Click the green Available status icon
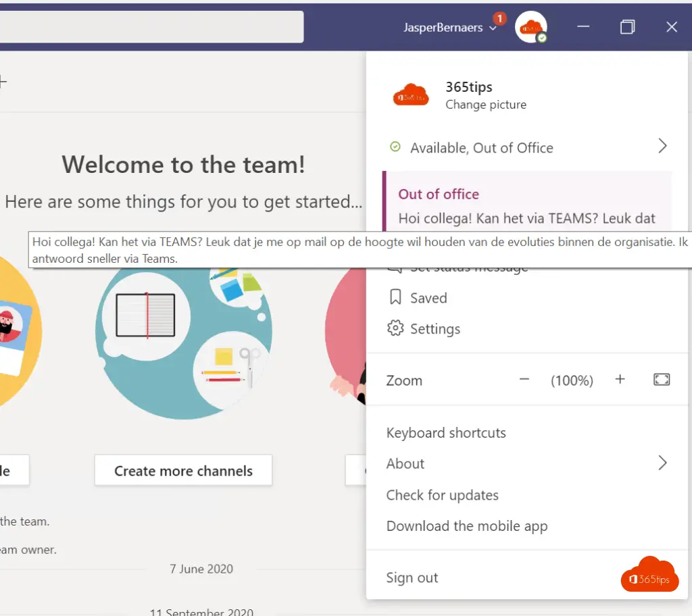 [395, 147]
